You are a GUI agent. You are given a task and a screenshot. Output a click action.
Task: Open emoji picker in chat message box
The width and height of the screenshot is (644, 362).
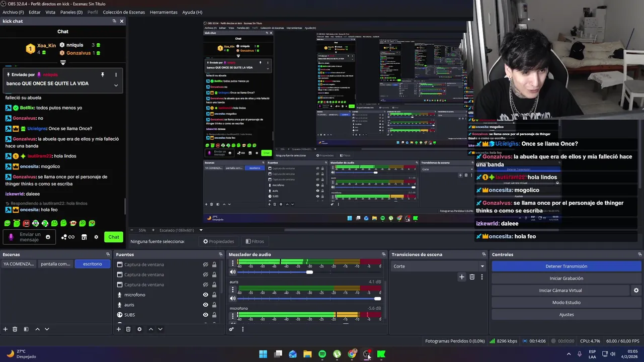(x=48, y=237)
